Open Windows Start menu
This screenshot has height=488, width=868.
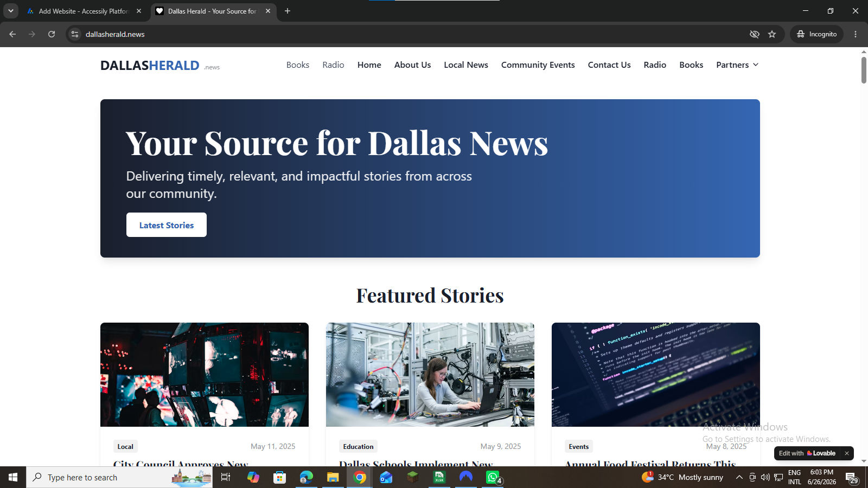[x=13, y=477]
